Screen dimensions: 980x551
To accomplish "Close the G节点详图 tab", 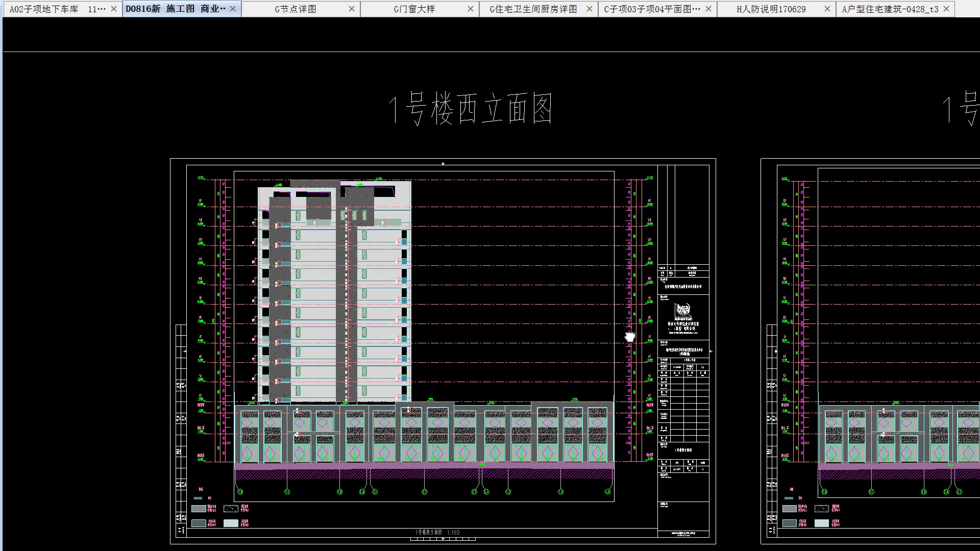I will coord(352,9).
